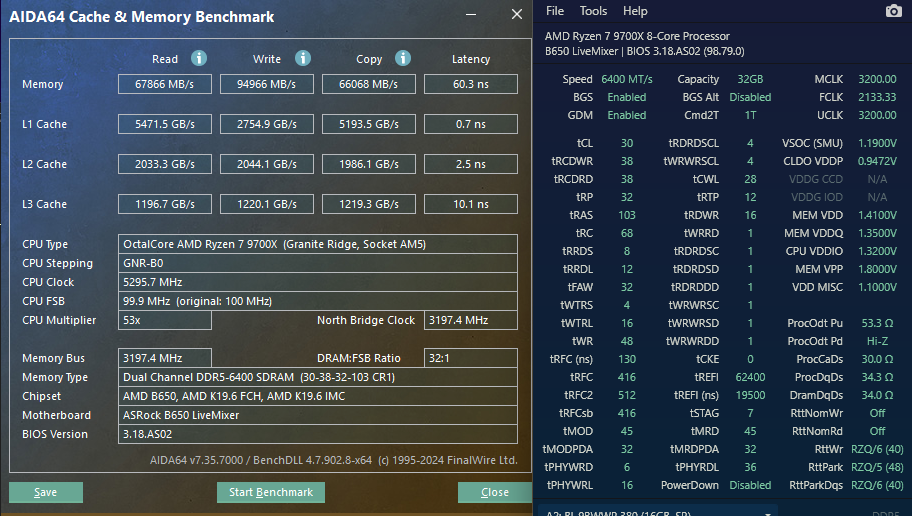Click the Speed value 6400 MT/s
Viewport: 912px width, 516px height.
point(627,79)
